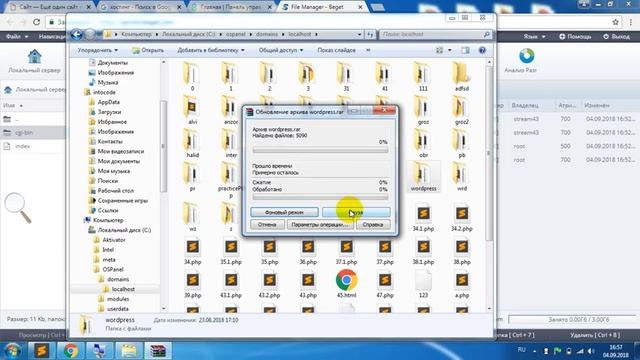
Task: Click the archive progress bar in WinRAR dialog
Action: pos(320,151)
